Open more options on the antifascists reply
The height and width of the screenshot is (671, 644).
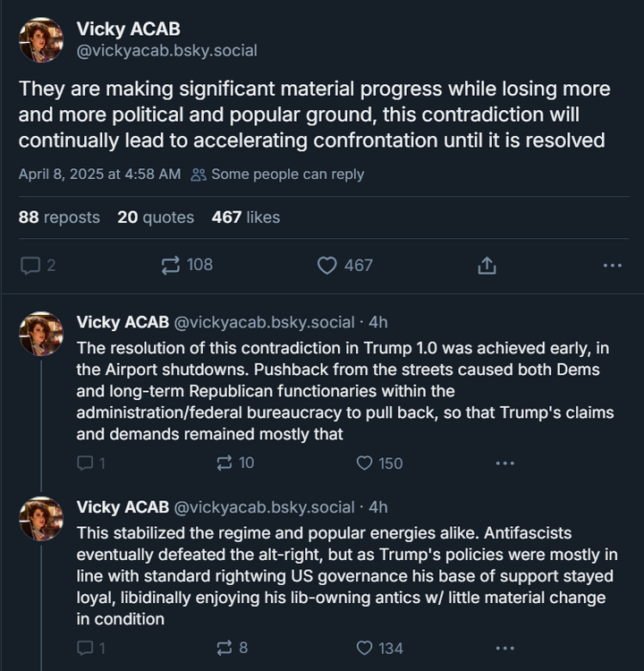tap(504, 648)
